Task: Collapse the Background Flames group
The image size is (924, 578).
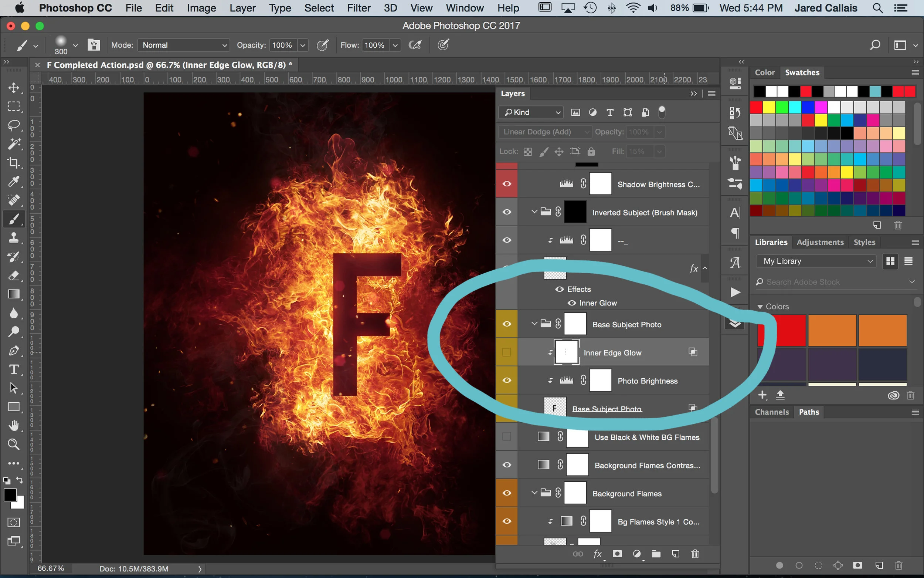Action: pos(534,492)
